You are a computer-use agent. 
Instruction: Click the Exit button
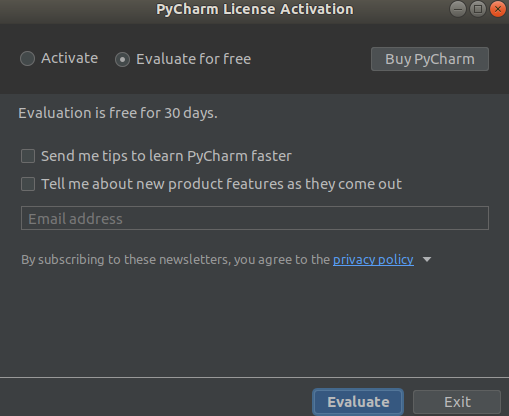point(457,402)
